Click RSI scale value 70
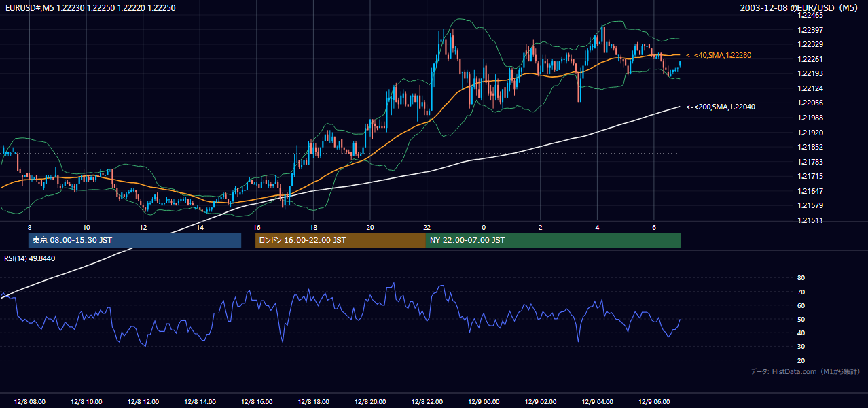Viewport: 868px width, 408px height. click(x=801, y=292)
